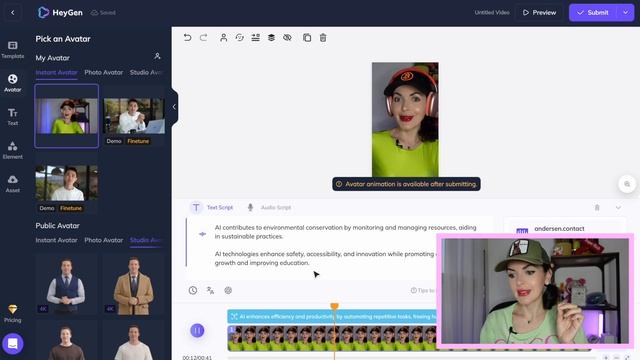This screenshot has width=640, height=360.
Task: Open the chat support bubble
Action: coord(13,344)
